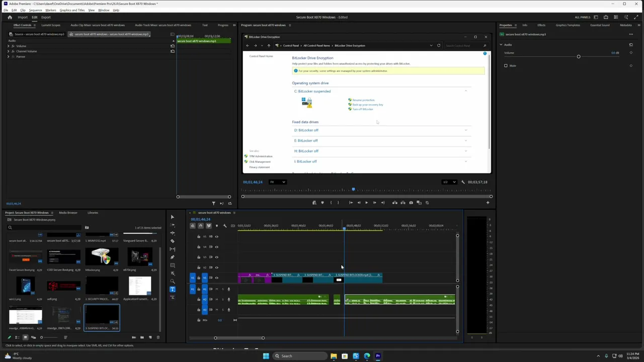
Task: Collapse the Audio section in Properties panel
Action: [501, 45]
